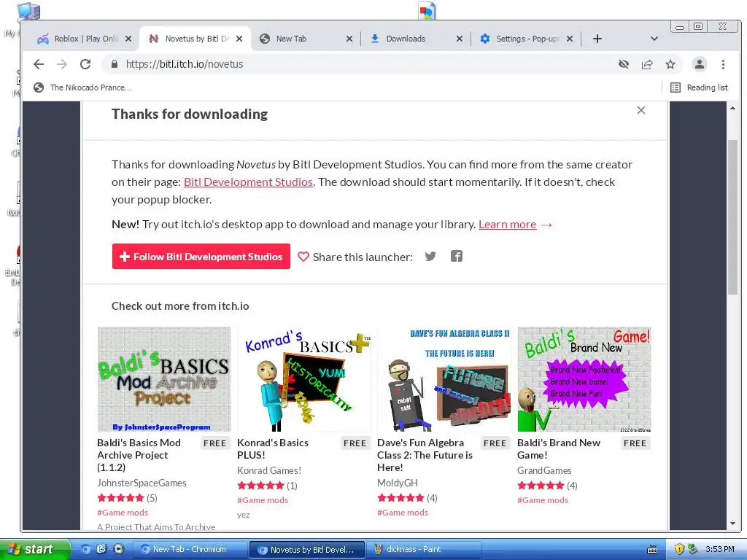Image resolution: width=747 pixels, height=560 pixels.
Task: Open the Windows start menu
Action: point(35,549)
